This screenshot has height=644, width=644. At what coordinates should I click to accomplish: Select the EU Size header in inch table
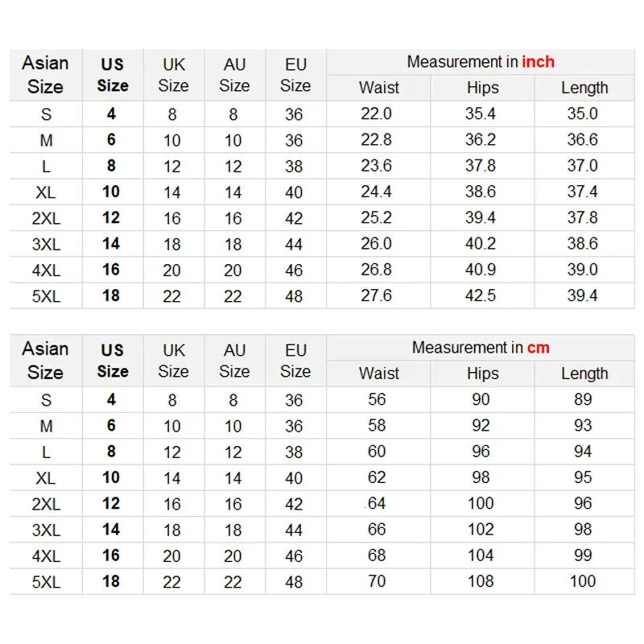tap(295, 75)
